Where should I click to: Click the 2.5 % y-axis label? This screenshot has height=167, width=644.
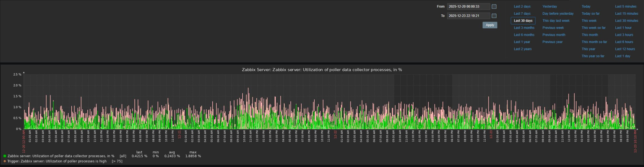[17, 74]
